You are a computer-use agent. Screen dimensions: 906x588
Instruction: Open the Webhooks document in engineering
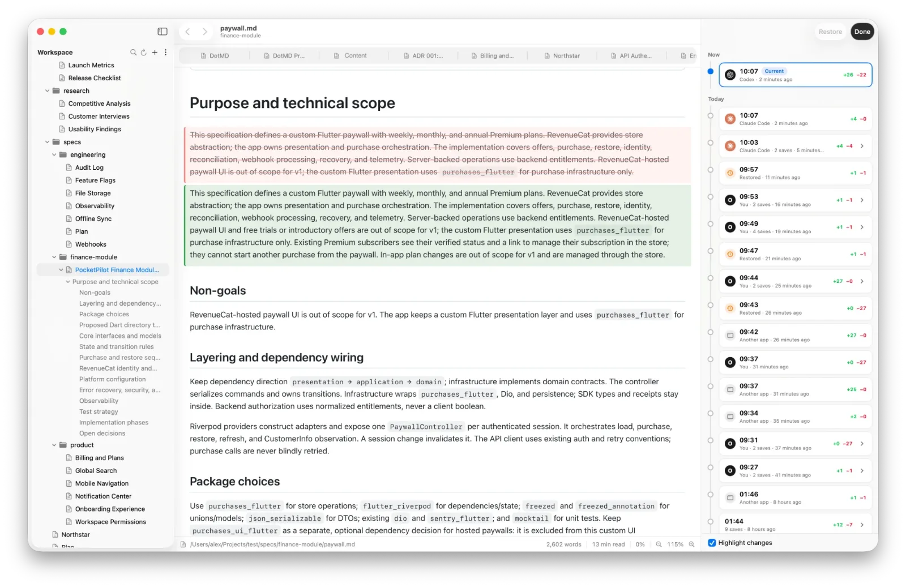pyautogui.click(x=91, y=244)
